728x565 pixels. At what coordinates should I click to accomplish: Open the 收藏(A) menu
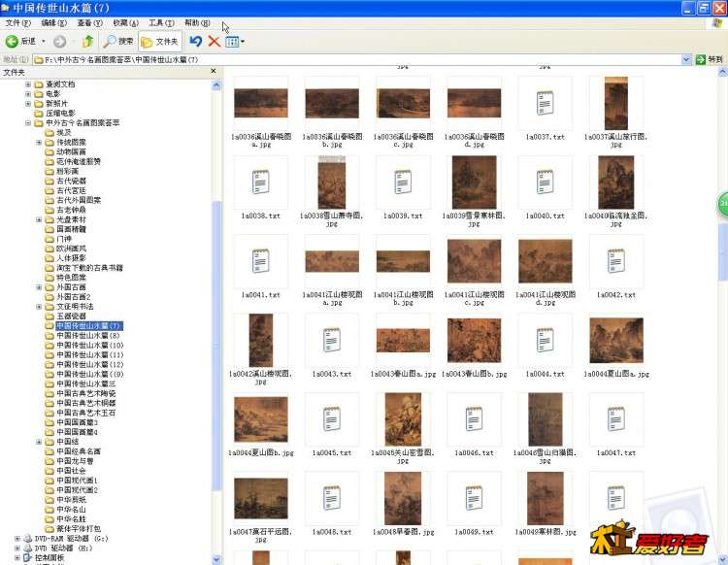[x=126, y=22]
